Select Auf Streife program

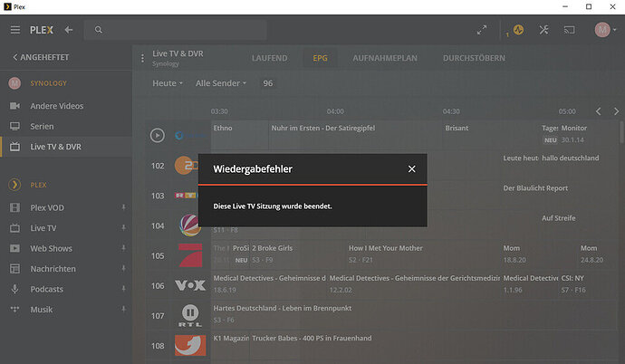coord(559,218)
